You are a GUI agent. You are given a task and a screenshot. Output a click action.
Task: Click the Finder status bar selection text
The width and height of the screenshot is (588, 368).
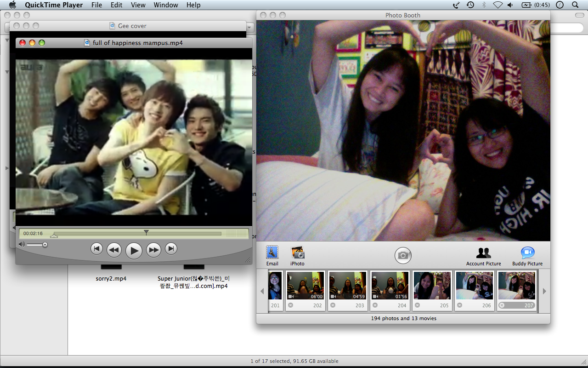click(294, 361)
